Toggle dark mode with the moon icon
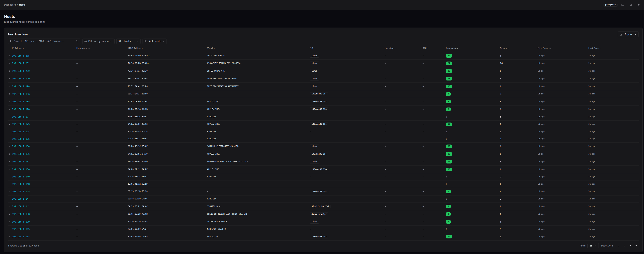Viewport: 644px width, 254px height. click(x=639, y=5)
